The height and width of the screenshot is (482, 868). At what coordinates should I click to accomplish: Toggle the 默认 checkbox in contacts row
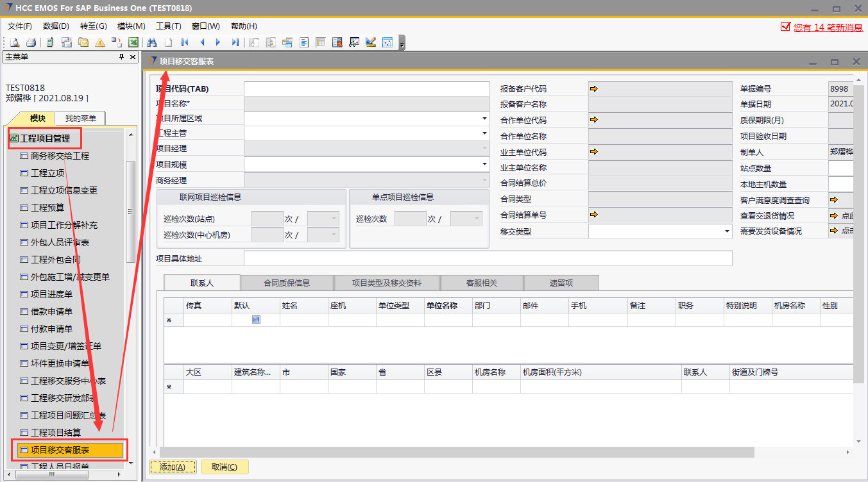point(256,319)
